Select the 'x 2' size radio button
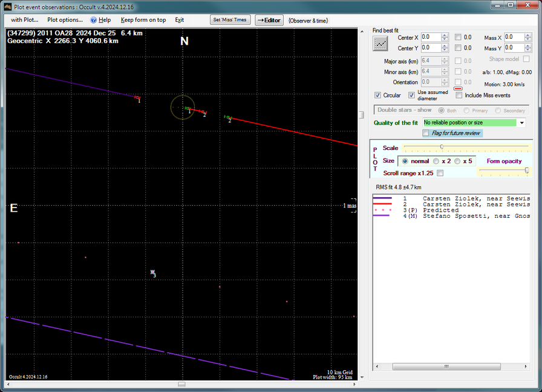542x392 pixels. pos(436,161)
